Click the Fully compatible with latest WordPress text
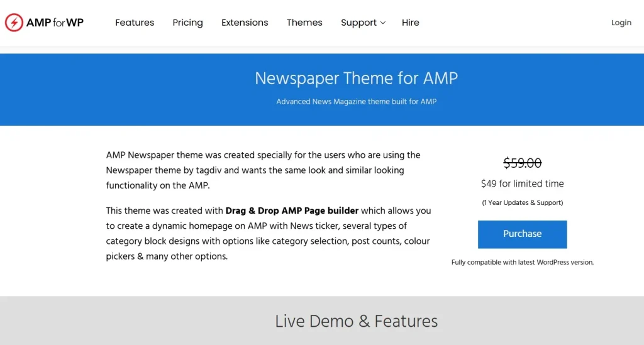644x345 pixels. coord(523,262)
